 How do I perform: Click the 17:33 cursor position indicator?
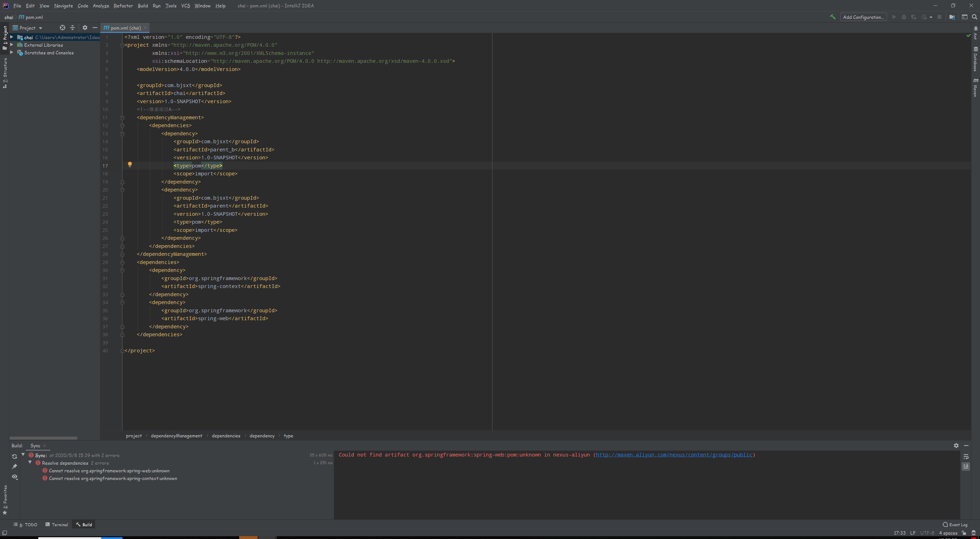point(899,533)
